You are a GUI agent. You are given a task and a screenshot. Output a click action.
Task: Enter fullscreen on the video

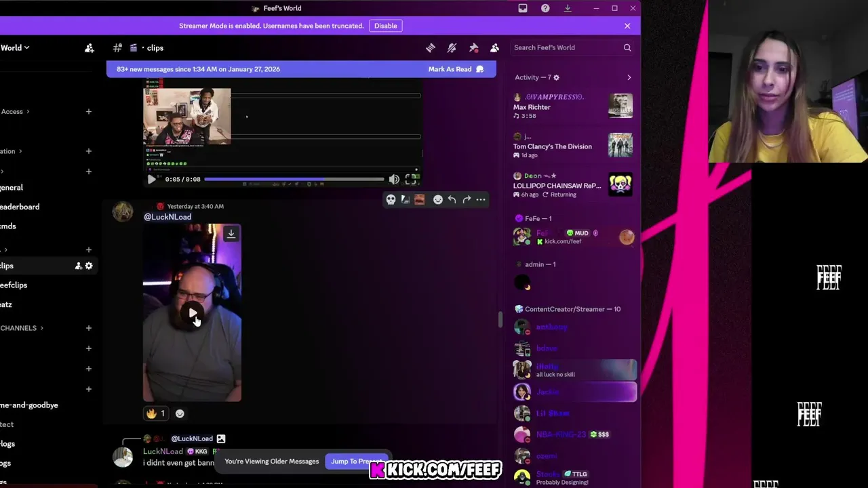click(x=410, y=179)
